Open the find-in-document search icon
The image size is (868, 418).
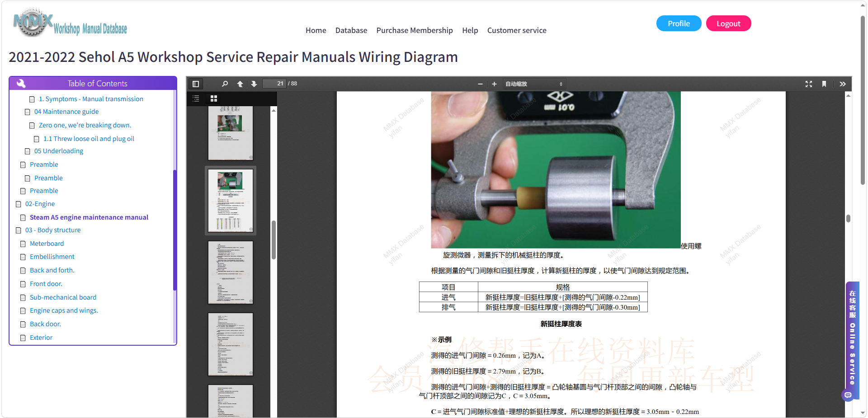[225, 84]
